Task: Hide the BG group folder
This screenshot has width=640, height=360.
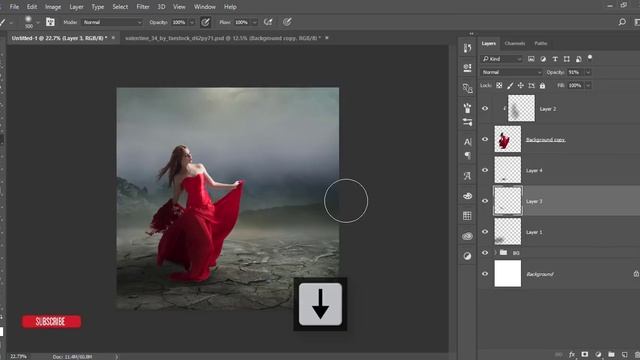Action: (485, 253)
